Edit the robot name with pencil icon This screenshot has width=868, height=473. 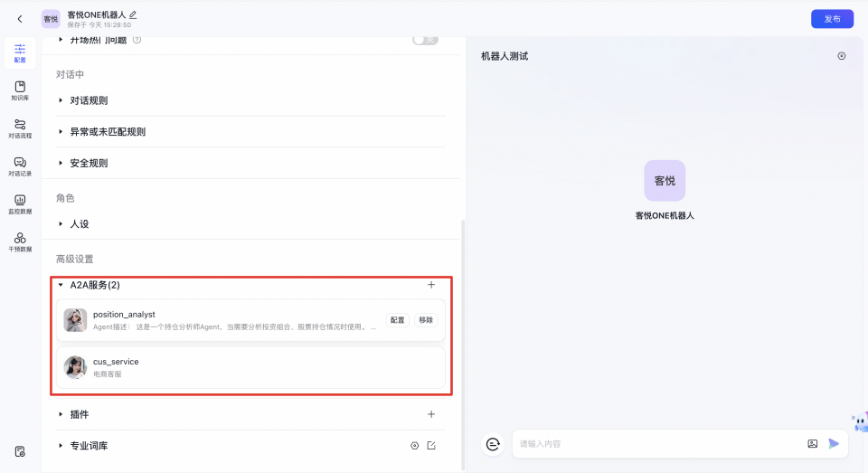(x=133, y=15)
